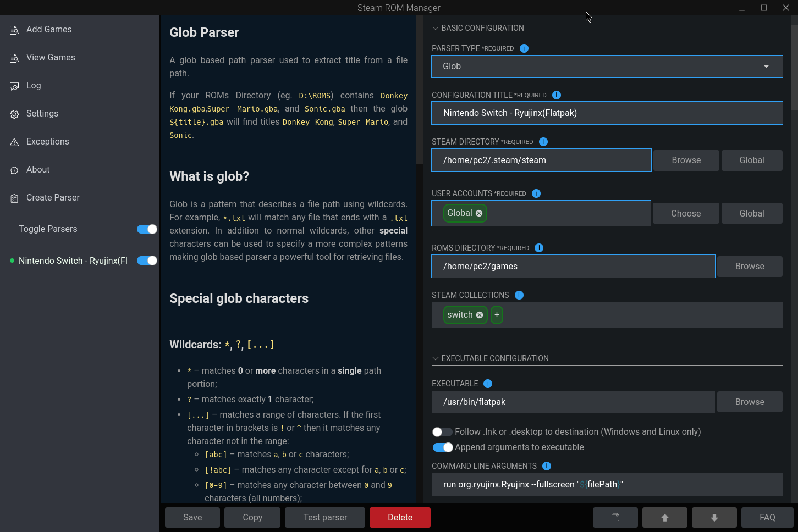Disable Append arguments to executable

point(442,447)
